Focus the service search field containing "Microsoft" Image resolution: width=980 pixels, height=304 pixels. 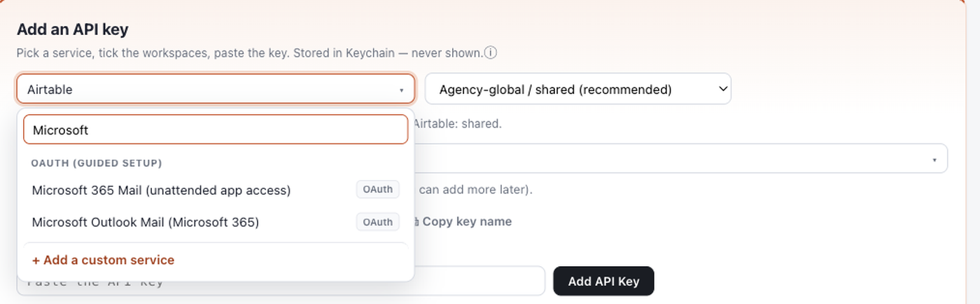[x=216, y=130]
